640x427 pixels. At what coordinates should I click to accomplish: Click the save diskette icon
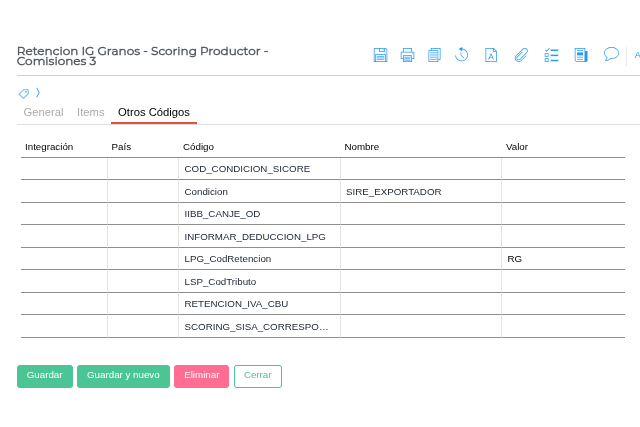(380, 55)
